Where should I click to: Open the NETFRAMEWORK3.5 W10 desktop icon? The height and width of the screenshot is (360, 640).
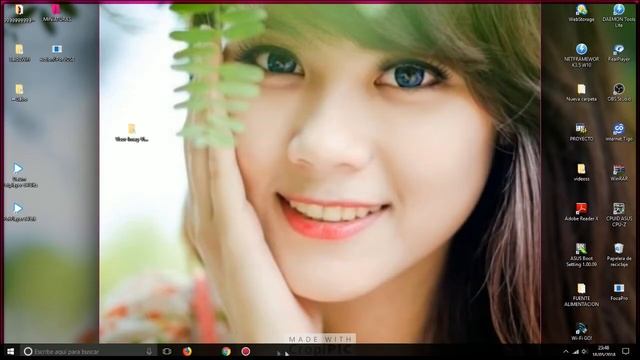(x=581, y=56)
